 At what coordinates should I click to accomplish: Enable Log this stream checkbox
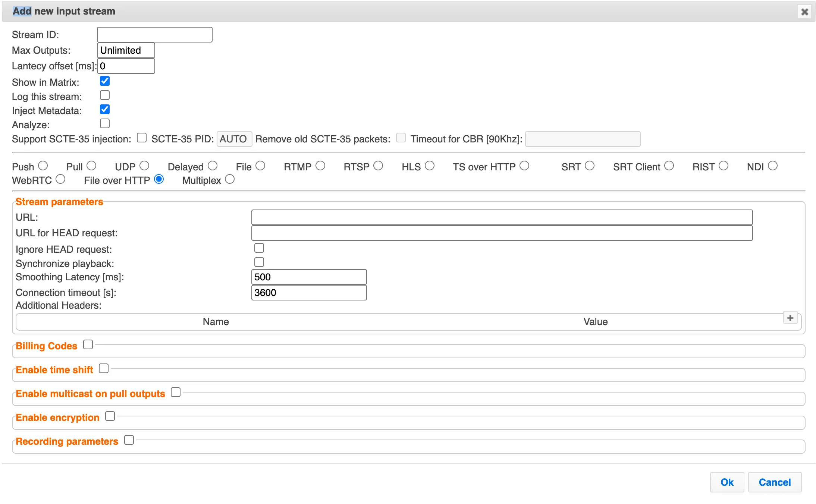[x=105, y=95]
